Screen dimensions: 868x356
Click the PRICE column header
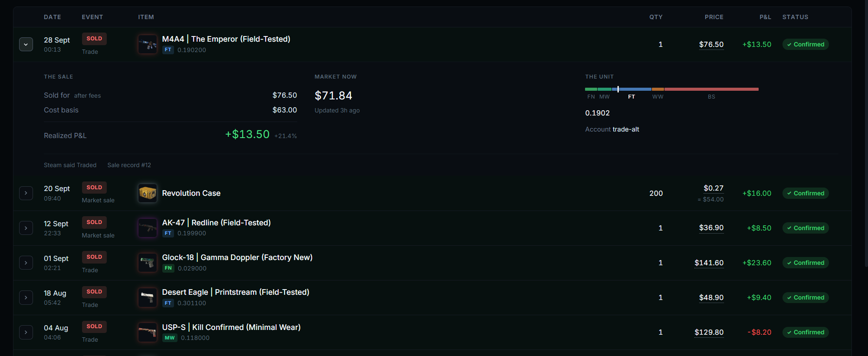714,17
